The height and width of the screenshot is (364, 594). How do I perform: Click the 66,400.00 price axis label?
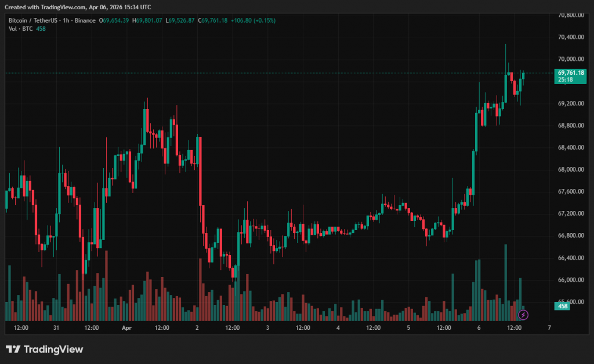(571, 258)
